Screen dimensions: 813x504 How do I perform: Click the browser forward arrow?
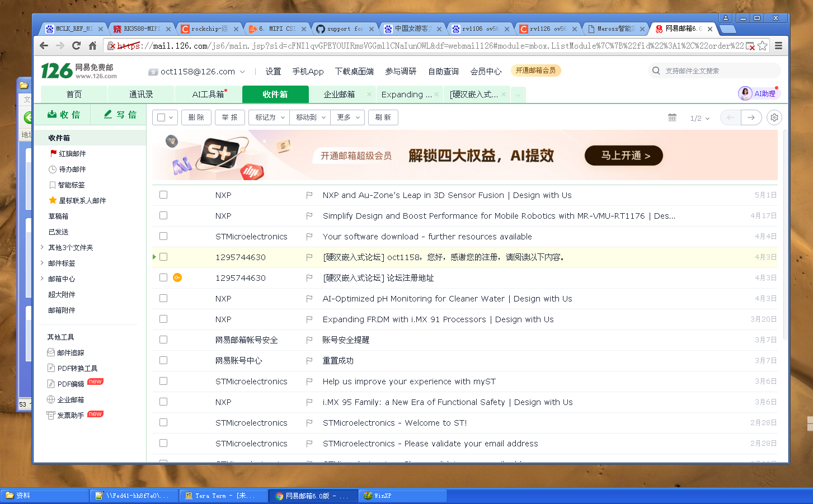pyautogui.click(x=60, y=46)
